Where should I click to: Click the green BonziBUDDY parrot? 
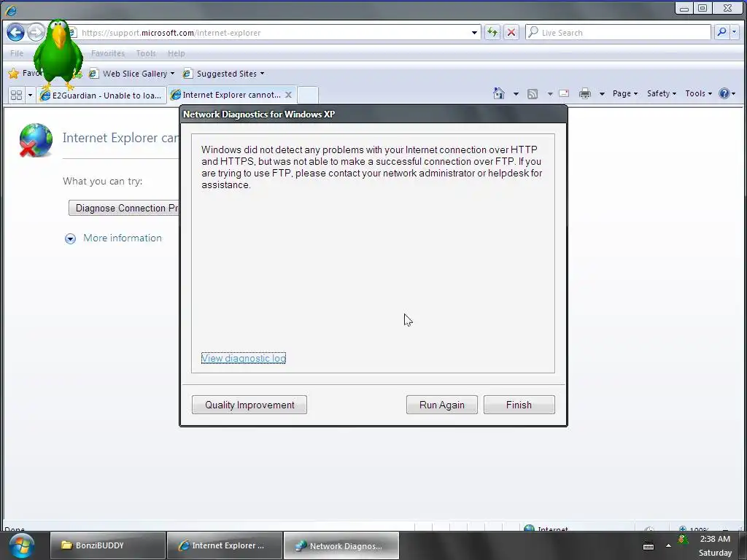tap(58, 55)
